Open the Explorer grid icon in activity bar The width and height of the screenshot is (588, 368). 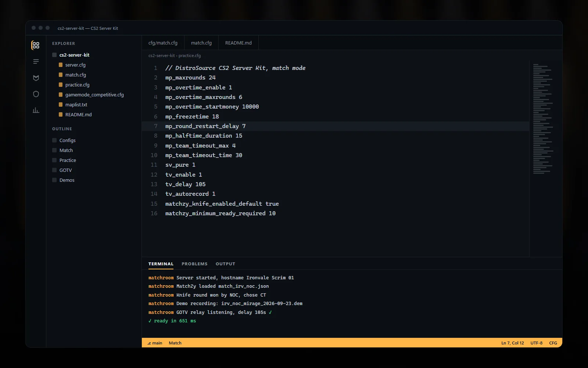[x=36, y=45]
